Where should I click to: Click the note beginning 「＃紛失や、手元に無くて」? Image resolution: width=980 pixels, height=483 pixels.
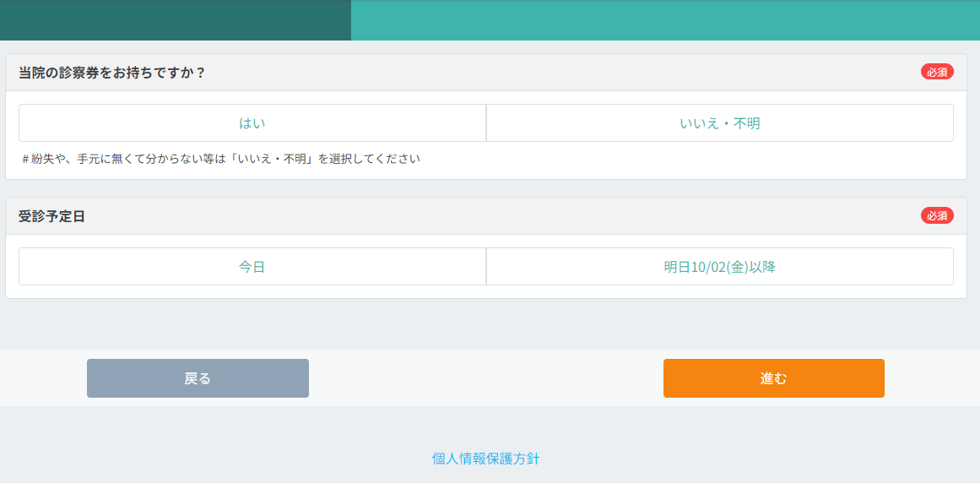[x=221, y=159]
